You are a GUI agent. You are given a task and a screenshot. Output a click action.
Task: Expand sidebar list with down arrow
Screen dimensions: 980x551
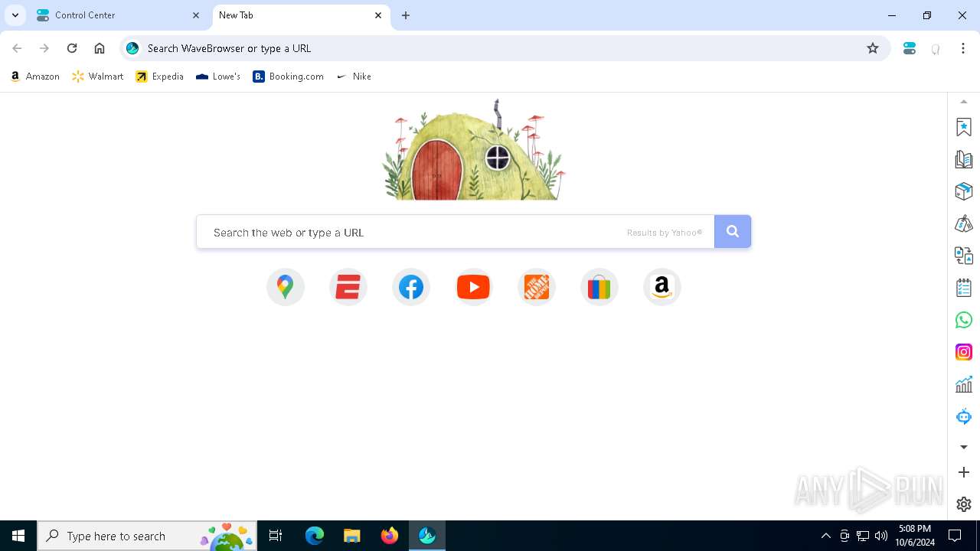964,447
